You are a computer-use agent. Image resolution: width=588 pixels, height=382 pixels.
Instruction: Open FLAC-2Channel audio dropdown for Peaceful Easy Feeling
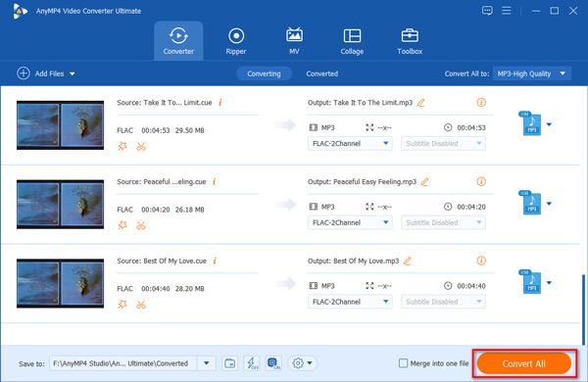coord(350,222)
